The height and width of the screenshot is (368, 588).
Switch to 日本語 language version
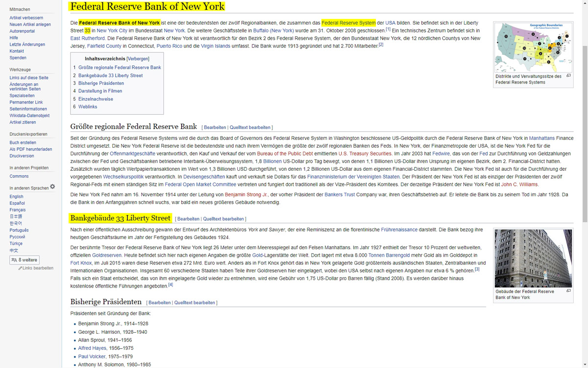click(16, 216)
